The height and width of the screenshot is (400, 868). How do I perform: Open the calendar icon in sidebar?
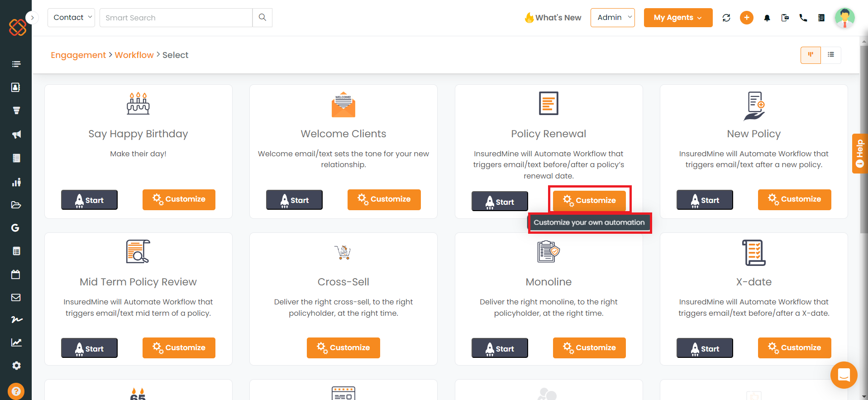[x=16, y=274]
